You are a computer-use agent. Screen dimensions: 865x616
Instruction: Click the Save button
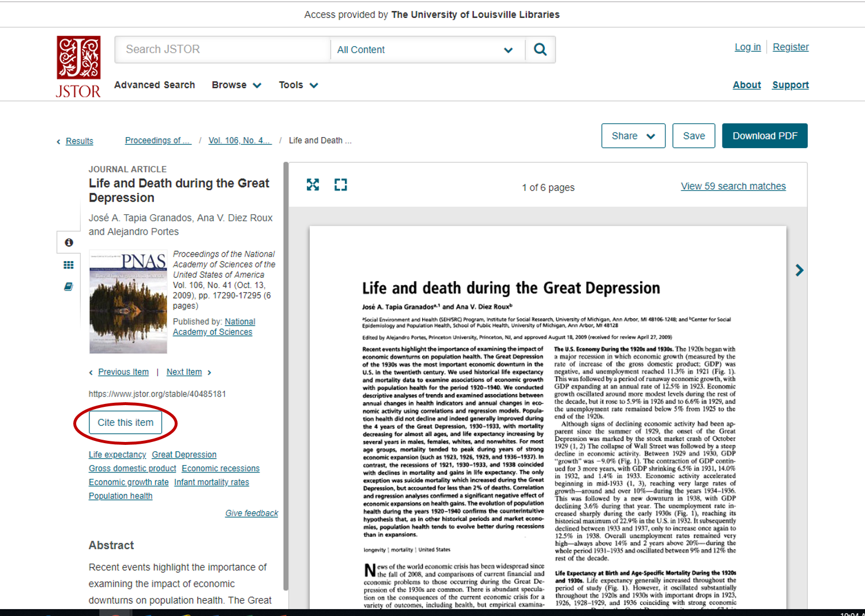694,135
